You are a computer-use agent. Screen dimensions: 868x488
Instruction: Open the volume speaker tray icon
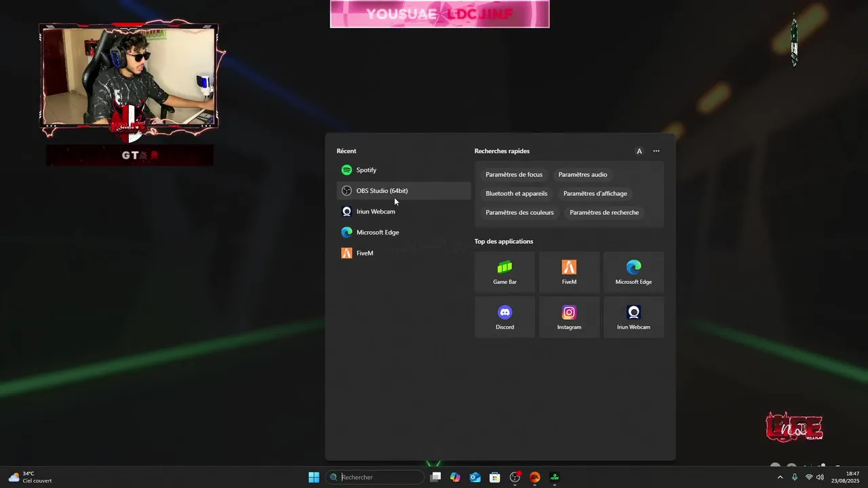click(x=820, y=477)
